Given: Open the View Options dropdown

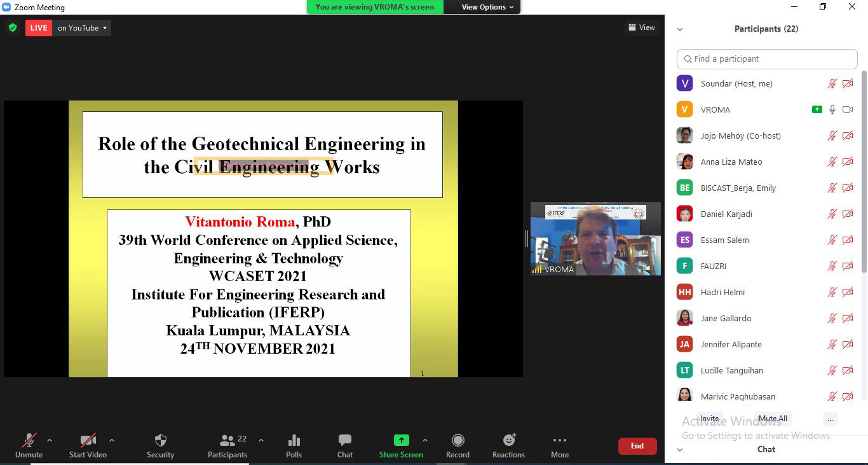Looking at the screenshot, I should pos(487,7).
